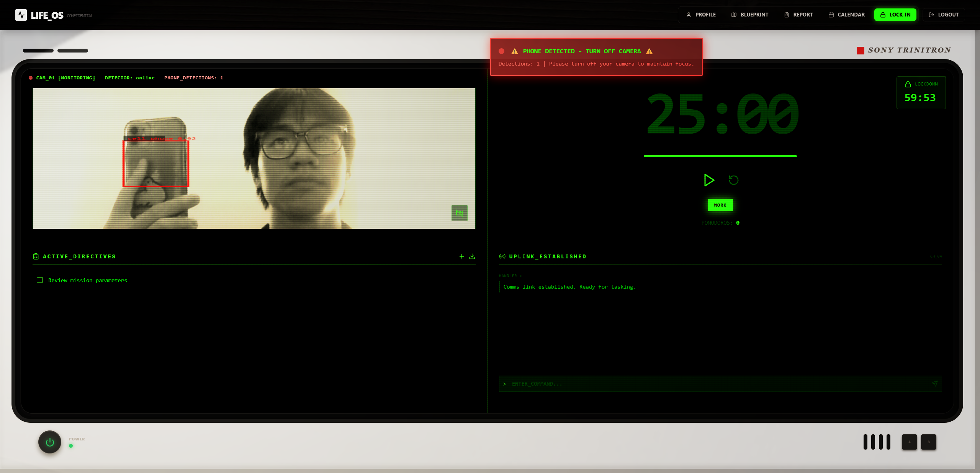Activate the green LOCK-IN button
This screenshot has height=473, width=980.
[x=895, y=15]
